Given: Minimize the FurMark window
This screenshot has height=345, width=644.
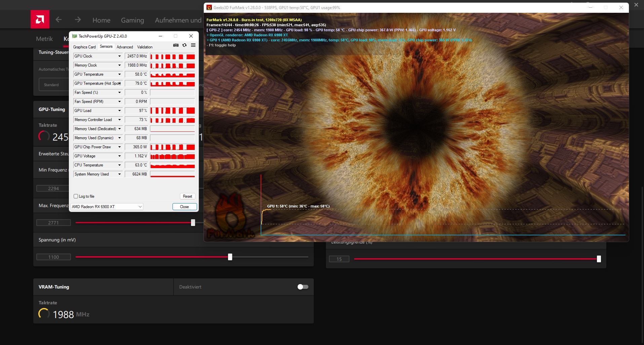Looking at the screenshot, I should [590, 7].
